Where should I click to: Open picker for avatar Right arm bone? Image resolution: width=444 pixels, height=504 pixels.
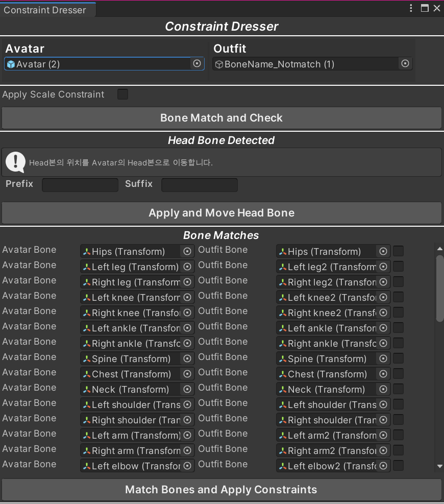[187, 451]
